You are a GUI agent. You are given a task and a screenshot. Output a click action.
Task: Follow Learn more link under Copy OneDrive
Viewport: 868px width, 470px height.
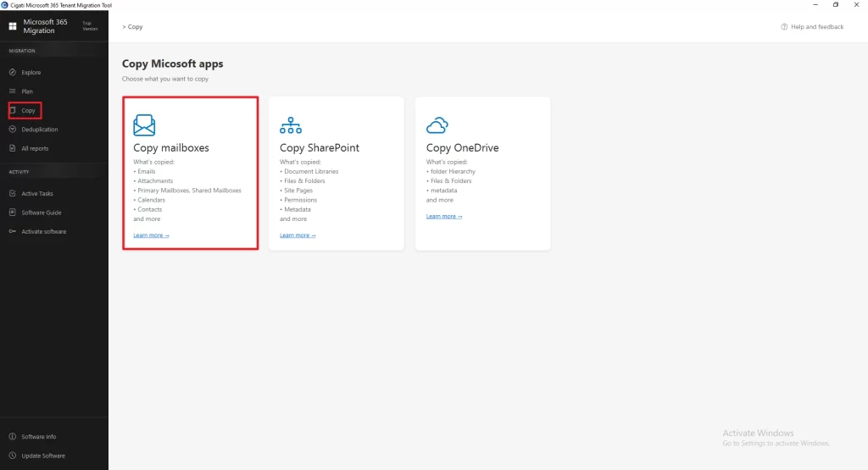(x=444, y=216)
